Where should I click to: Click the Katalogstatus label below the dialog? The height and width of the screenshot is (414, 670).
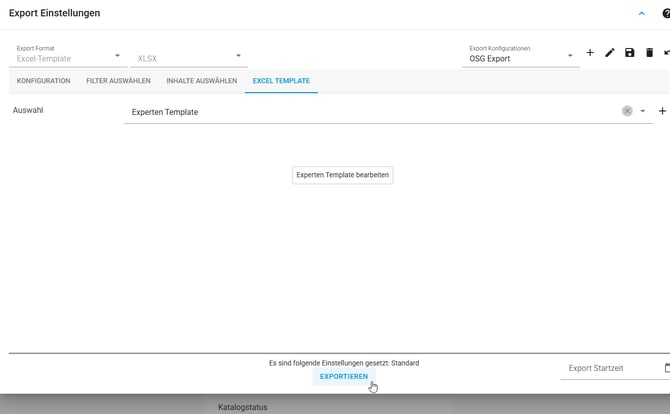click(x=243, y=407)
